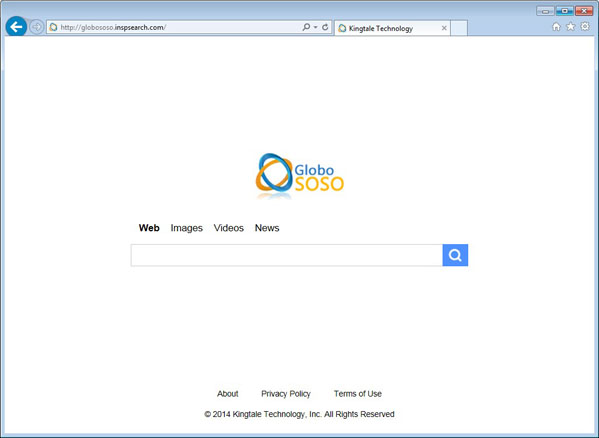The width and height of the screenshot is (599, 438).
Task: Open Tools via the gear icon
Action: click(585, 26)
